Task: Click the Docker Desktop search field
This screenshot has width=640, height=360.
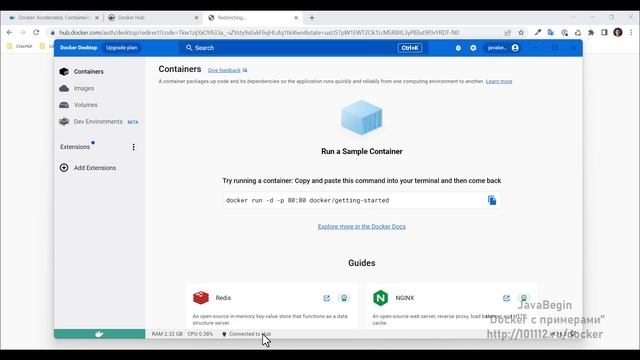Action: click(304, 48)
